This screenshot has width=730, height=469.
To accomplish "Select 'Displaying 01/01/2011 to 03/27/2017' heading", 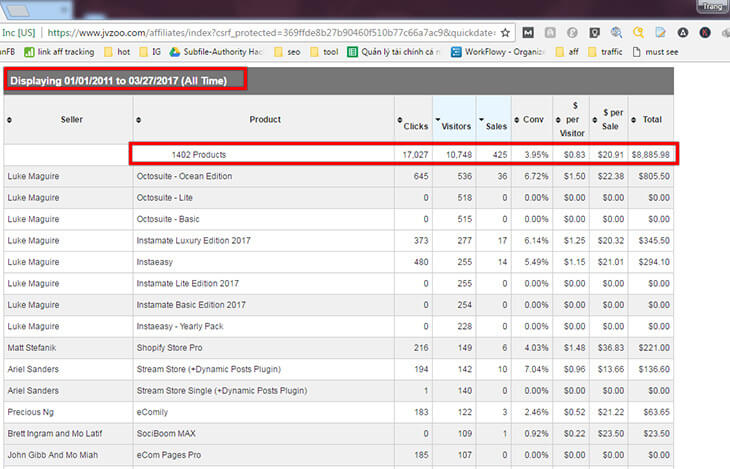I will 119,81.
